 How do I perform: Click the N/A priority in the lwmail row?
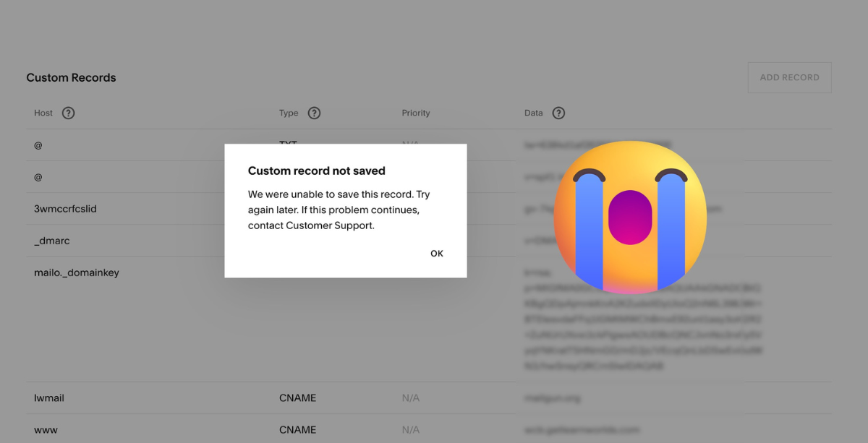[411, 398]
